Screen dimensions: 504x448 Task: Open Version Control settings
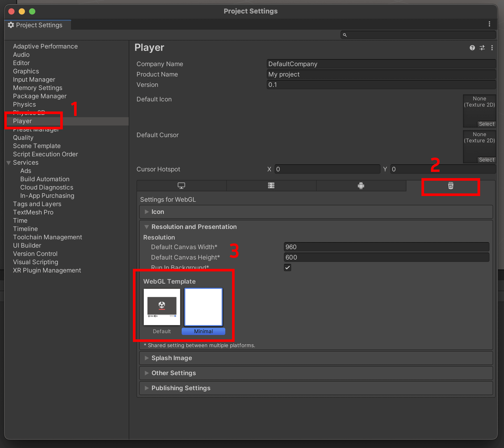pyautogui.click(x=35, y=254)
